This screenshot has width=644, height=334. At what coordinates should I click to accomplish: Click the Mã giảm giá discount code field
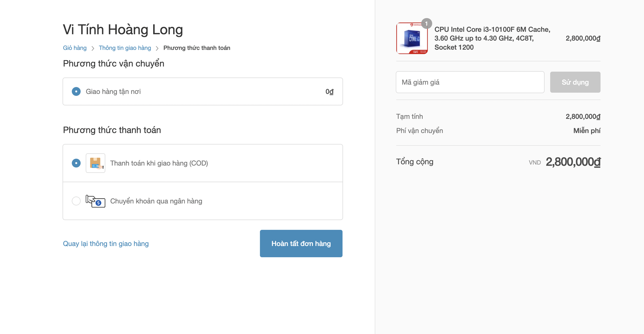point(470,82)
